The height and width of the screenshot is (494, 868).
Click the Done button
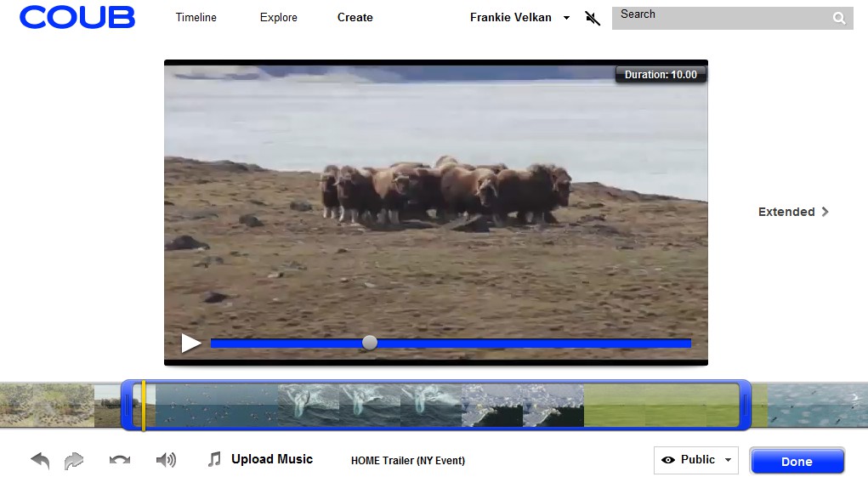[x=797, y=462]
